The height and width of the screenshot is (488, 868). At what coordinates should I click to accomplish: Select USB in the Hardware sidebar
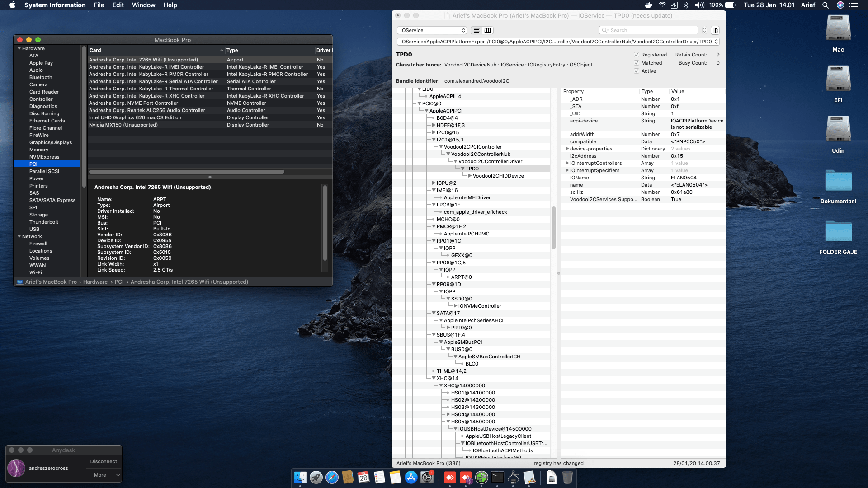(34, 229)
